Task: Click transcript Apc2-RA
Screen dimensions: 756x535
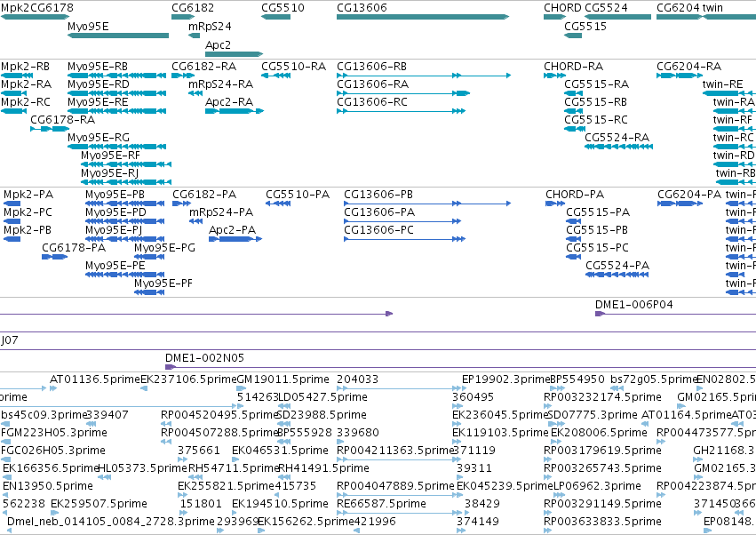Action: pyautogui.click(x=235, y=111)
